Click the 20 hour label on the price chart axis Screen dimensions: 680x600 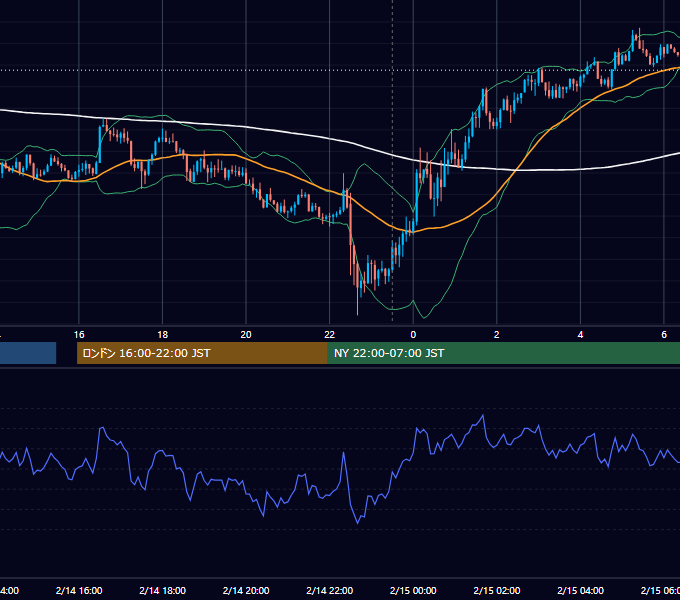(x=246, y=335)
